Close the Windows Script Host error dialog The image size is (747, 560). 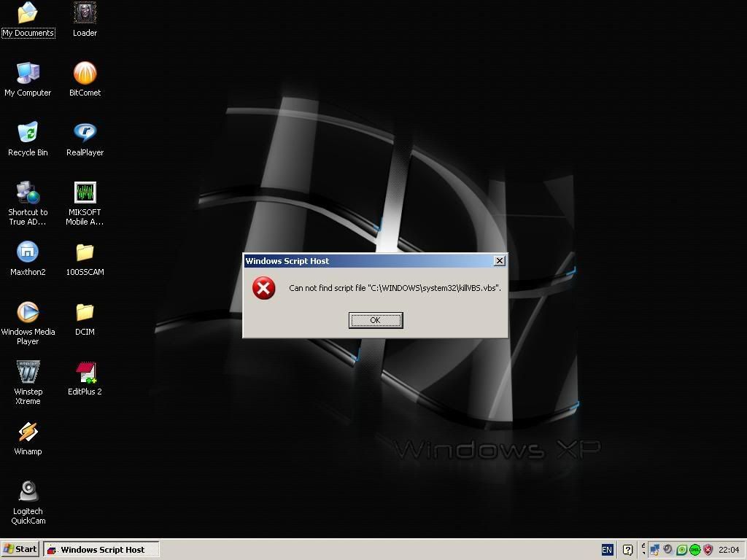click(500, 261)
